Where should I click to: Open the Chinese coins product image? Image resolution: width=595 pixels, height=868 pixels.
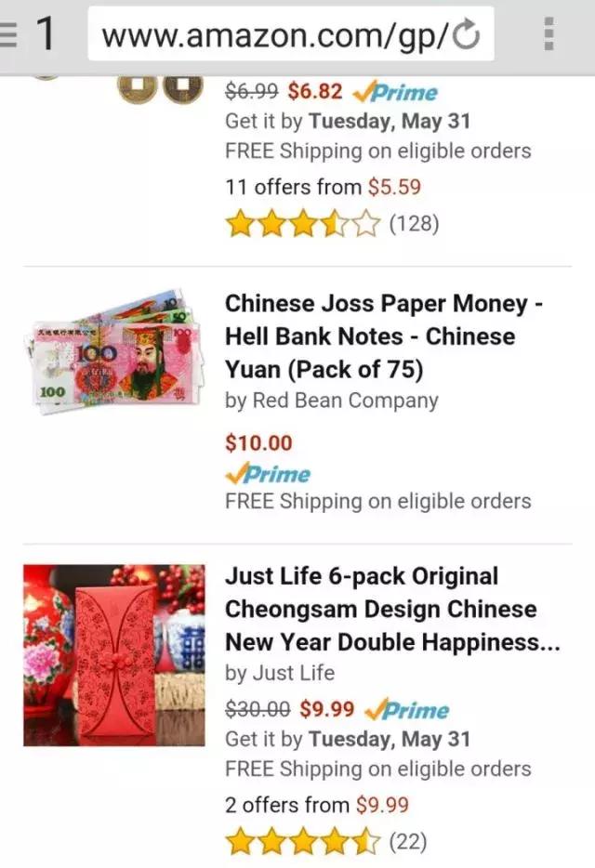point(158,88)
